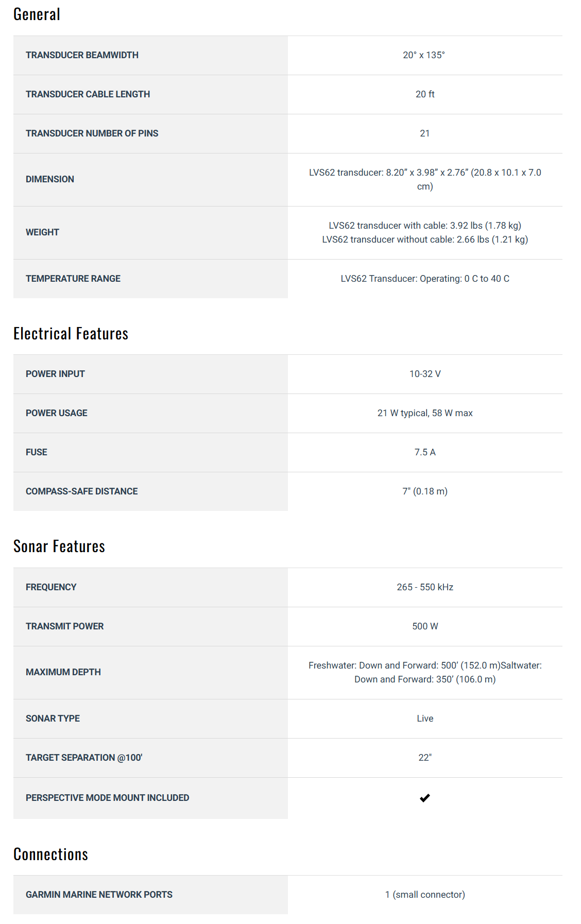Click the 500 W transmit power value
The height and width of the screenshot is (924, 581).
(425, 626)
